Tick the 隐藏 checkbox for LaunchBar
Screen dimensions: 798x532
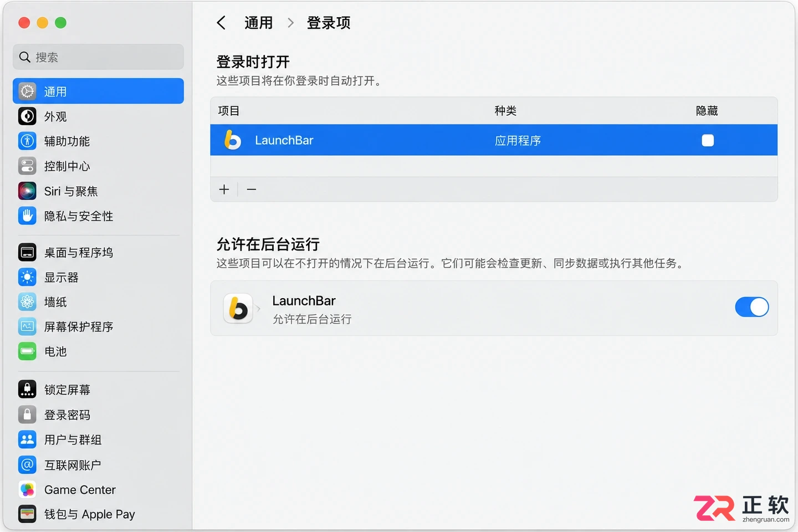tap(708, 140)
